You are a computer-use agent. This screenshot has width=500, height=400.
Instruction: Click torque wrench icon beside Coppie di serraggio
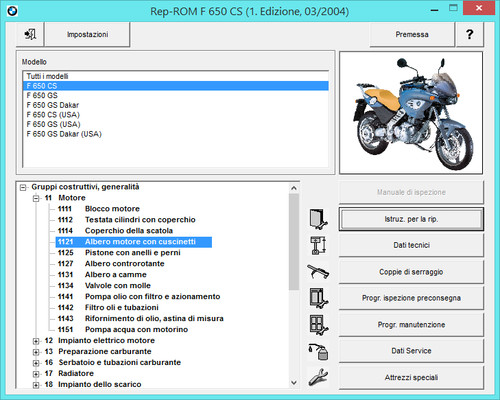(x=318, y=272)
